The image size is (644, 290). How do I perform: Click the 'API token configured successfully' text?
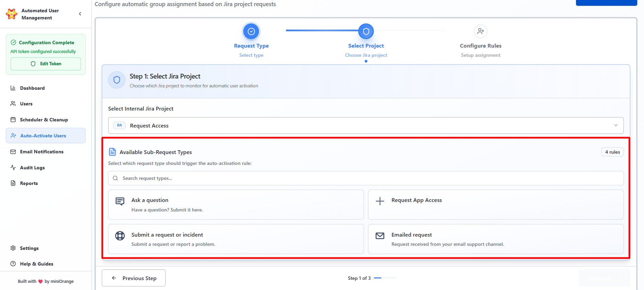coord(43,52)
